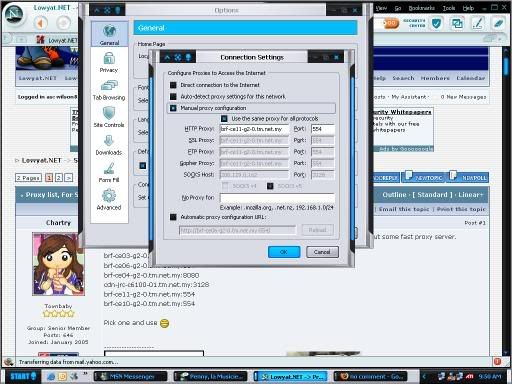
Task: Switch to Linear+ display mode link
Action: point(470,195)
